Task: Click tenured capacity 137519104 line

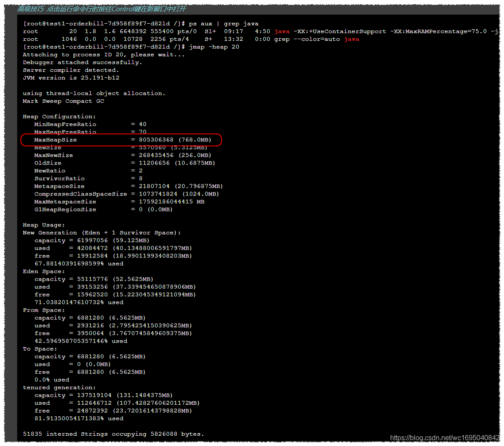Action: (104, 395)
